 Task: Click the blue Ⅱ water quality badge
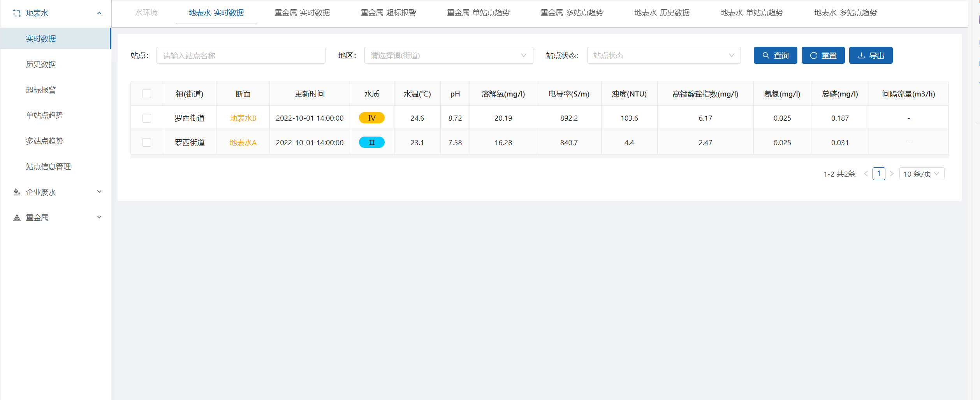tap(372, 142)
